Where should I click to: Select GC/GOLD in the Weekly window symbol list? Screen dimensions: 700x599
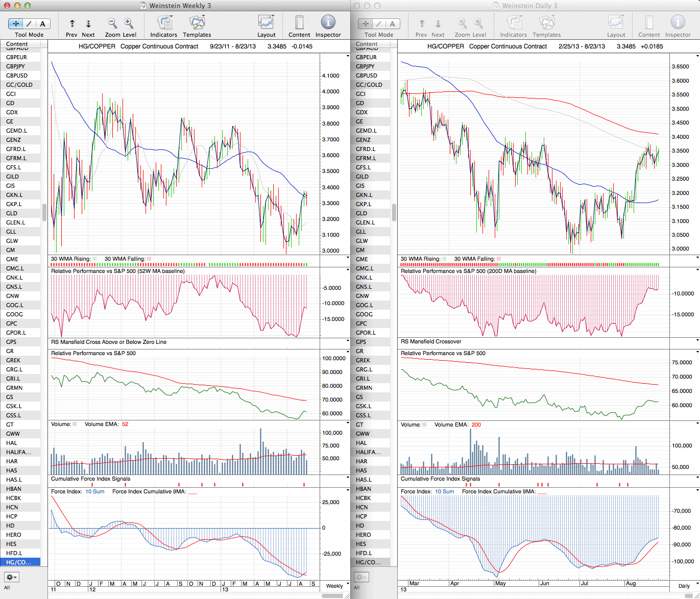click(x=19, y=85)
